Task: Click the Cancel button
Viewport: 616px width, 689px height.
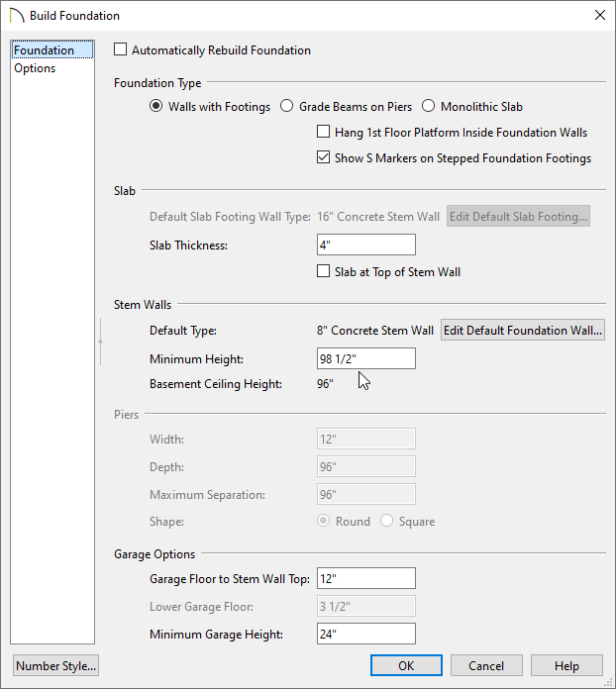Action: (x=486, y=665)
